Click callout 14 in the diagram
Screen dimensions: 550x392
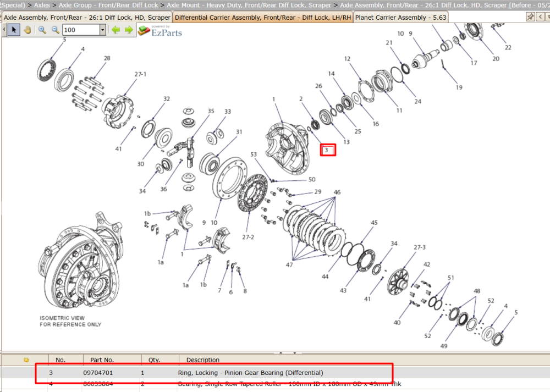(x=332, y=74)
